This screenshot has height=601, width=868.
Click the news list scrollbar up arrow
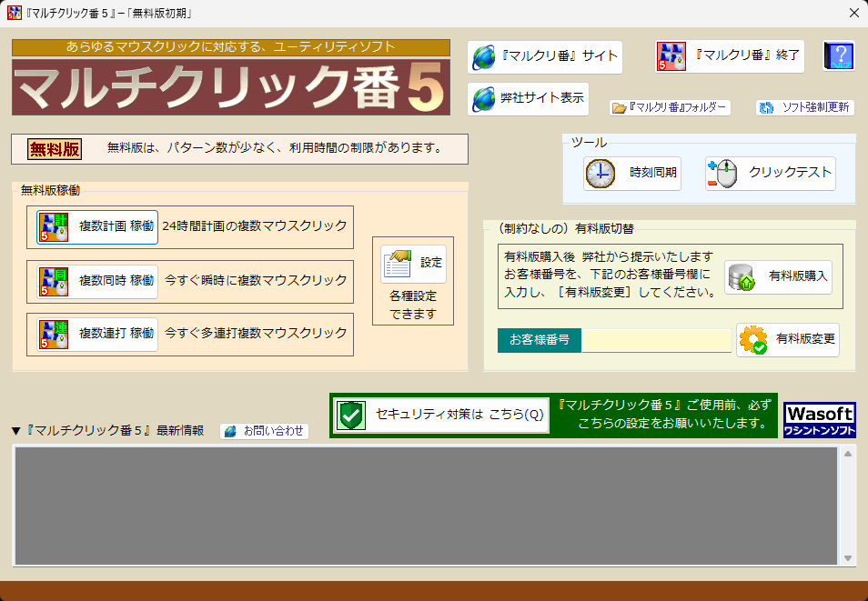(x=847, y=454)
